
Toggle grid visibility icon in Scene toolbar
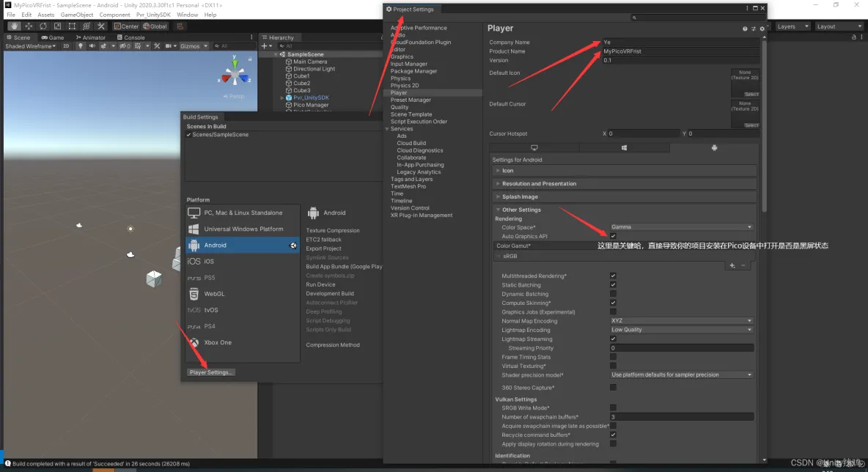click(x=138, y=46)
